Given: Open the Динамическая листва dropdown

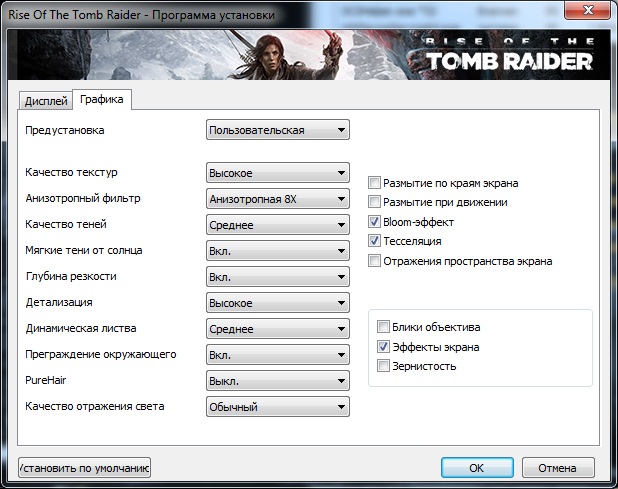Looking at the screenshot, I should click(278, 329).
